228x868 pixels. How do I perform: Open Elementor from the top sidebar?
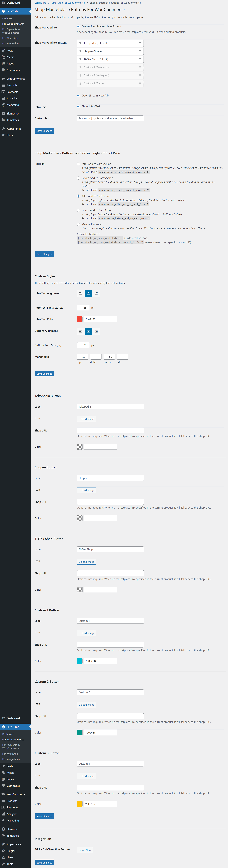point(13,114)
